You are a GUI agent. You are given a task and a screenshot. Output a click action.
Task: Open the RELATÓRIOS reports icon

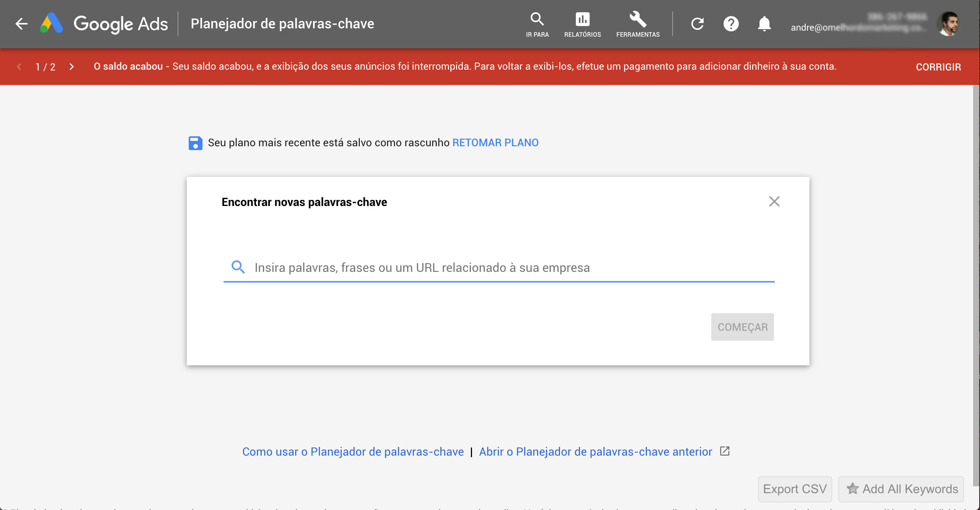(x=582, y=24)
